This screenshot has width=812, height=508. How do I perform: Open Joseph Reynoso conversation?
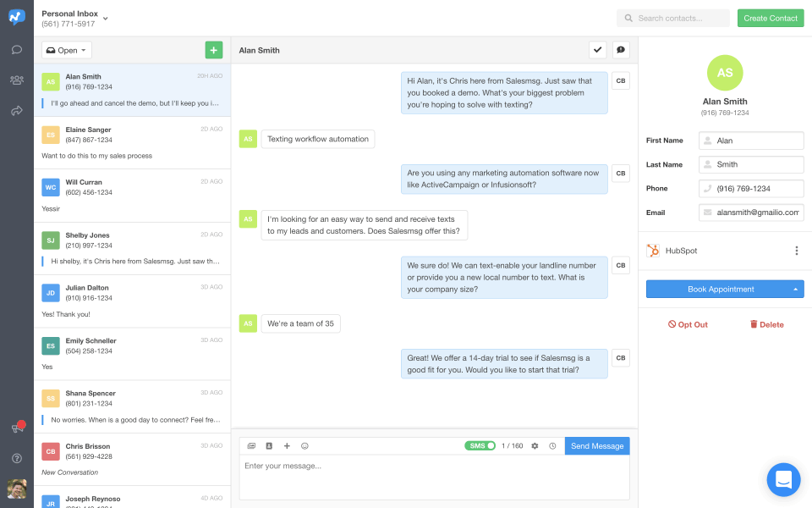pyautogui.click(x=132, y=498)
